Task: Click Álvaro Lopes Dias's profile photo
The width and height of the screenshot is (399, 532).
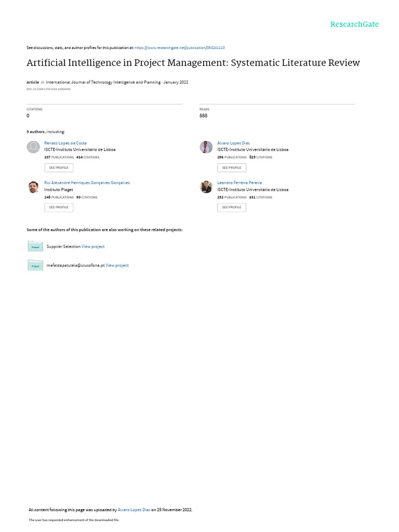Action: click(206, 147)
